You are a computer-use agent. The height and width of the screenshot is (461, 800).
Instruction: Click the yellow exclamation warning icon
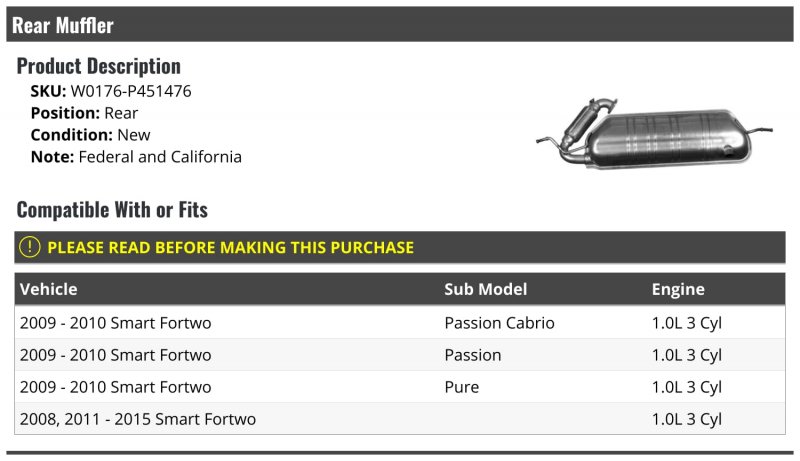(x=30, y=247)
